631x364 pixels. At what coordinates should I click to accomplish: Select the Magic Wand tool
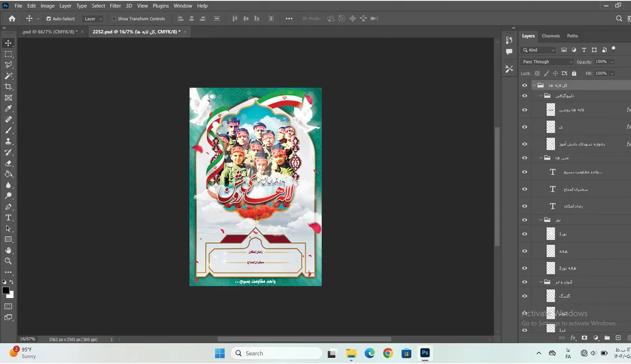8,76
